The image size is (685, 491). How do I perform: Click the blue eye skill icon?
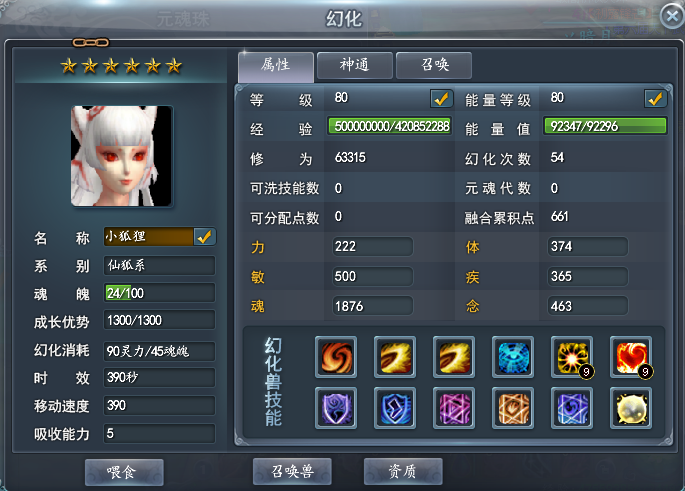pyautogui.click(x=513, y=357)
